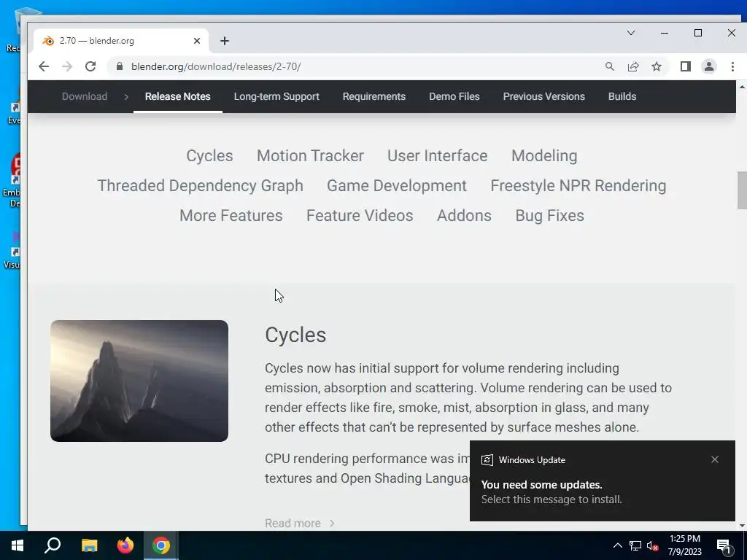Open Windows taskbar search
The width and height of the screenshot is (747, 560).
(53, 545)
